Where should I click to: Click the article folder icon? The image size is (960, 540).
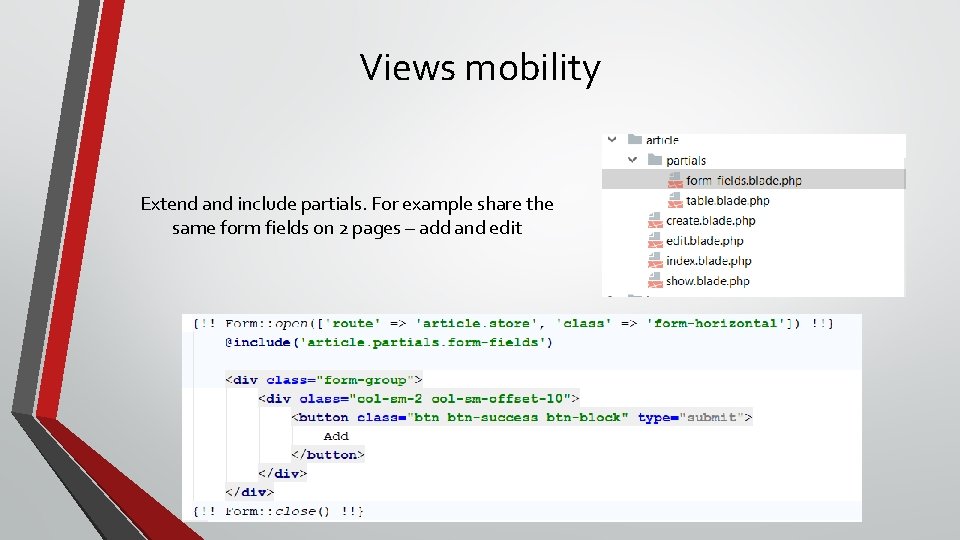pos(635,140)
